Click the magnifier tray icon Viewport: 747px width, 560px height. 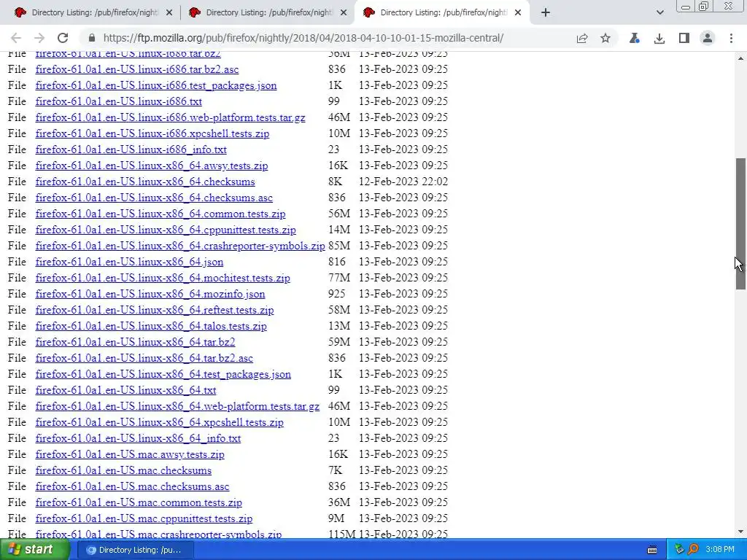693,550
